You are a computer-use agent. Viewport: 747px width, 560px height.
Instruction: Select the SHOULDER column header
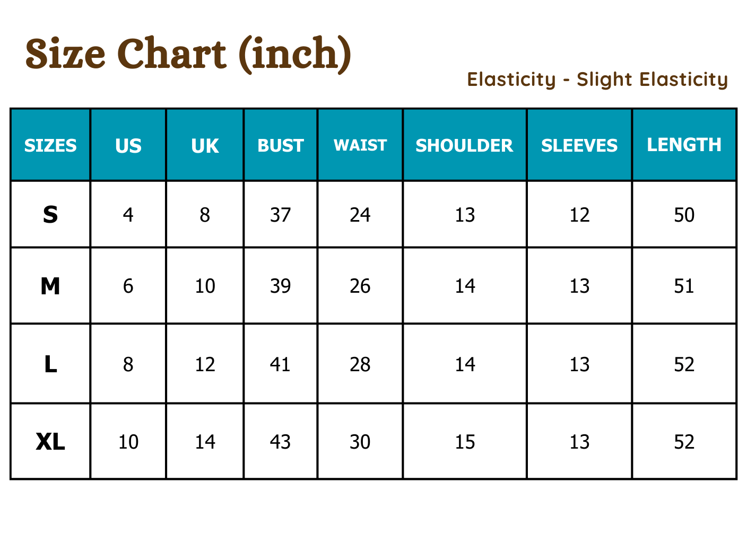click(464, 145)
